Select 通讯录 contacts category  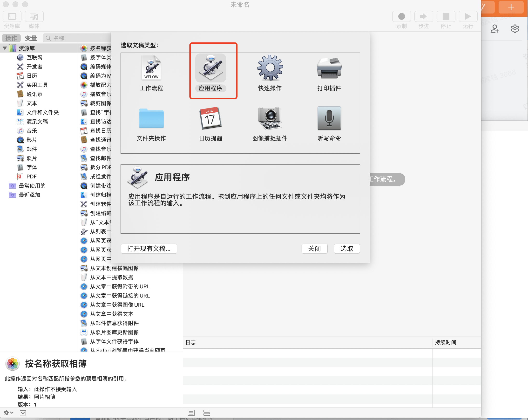point(39,94)
